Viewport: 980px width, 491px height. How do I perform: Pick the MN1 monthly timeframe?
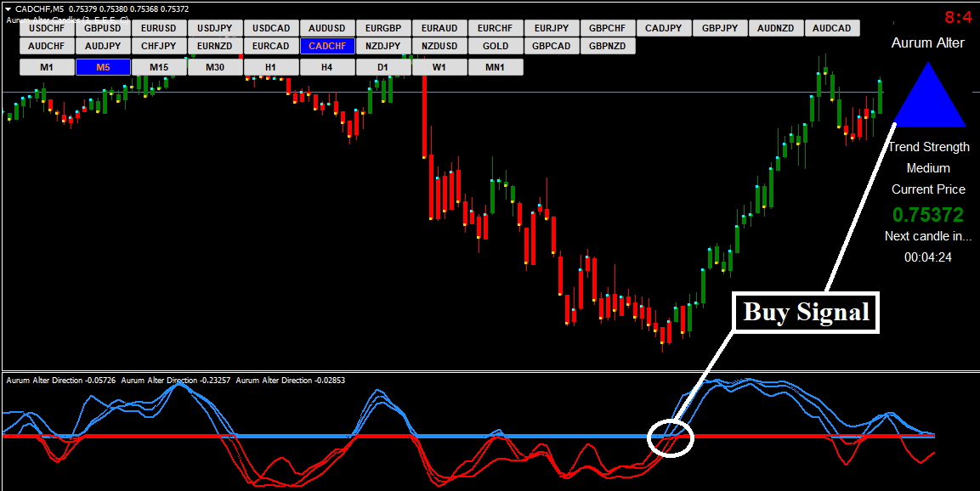click(x=496, y=67)
